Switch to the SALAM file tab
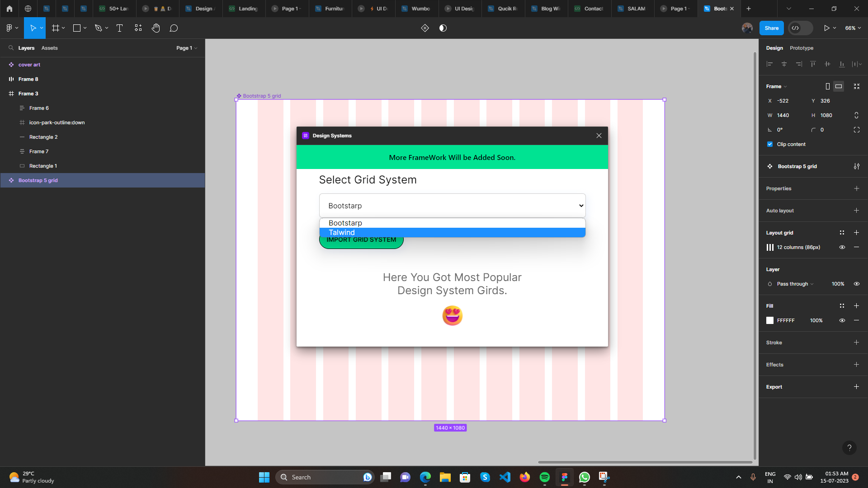The height and width of the screenshot is (488, 868). (x=632, y=9)
